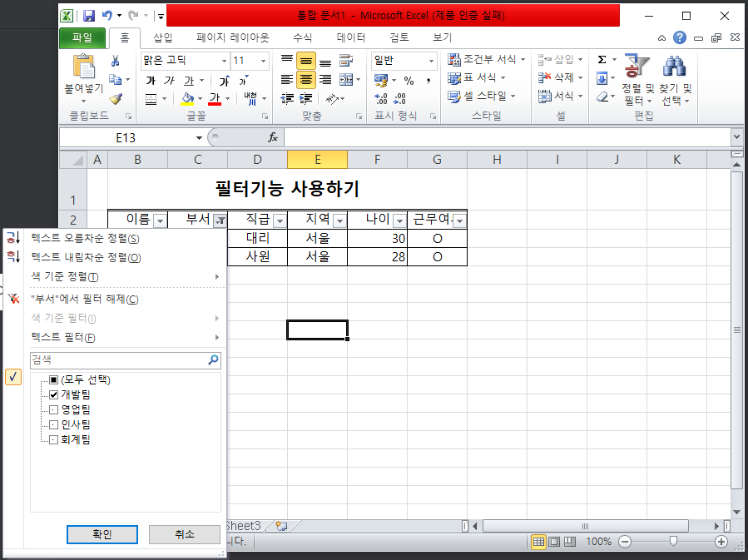The image size is (748, 560).
Task: Click the Undo arrow icon
Action: (x=107, y=16)
